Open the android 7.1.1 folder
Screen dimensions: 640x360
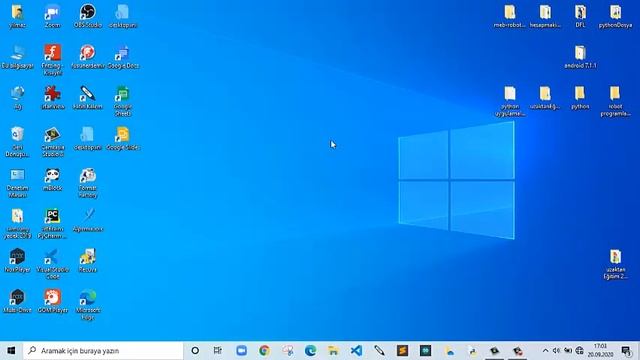(580, 57)
